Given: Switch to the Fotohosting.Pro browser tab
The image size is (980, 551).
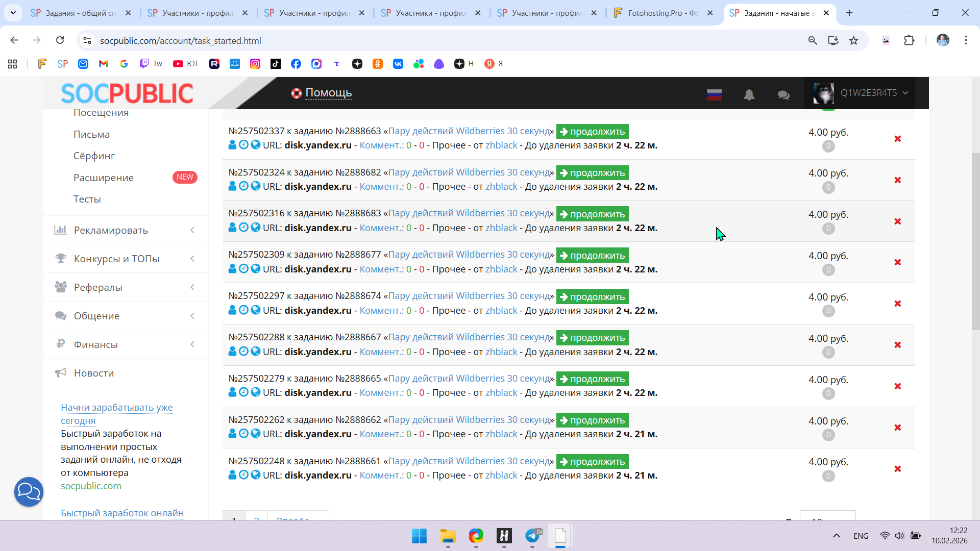Looking at the screenshot, I should pos(663,13).
